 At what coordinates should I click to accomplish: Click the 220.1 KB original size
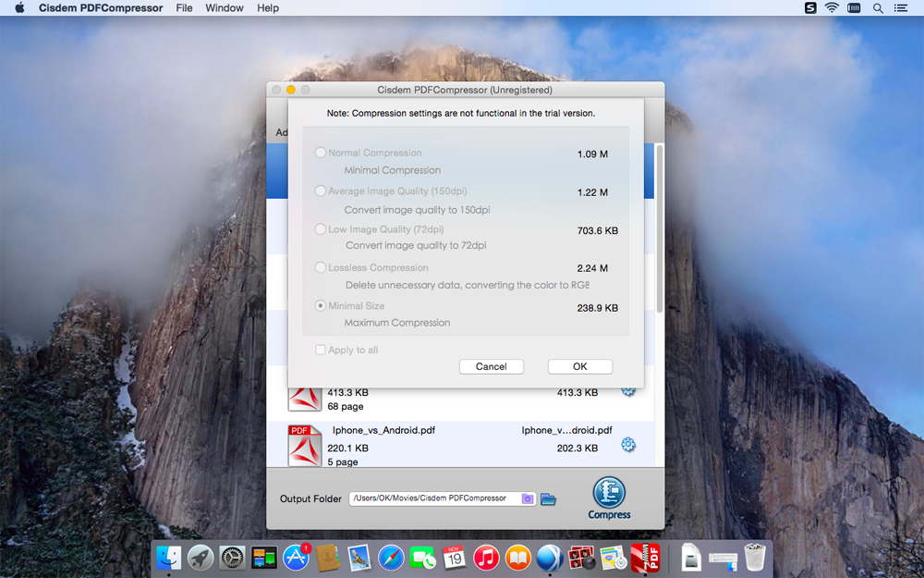(x=347, y=449)
